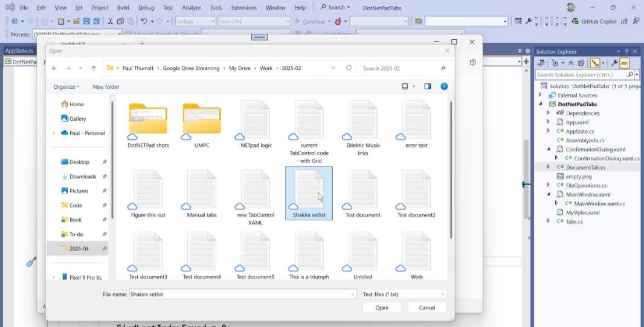Open the dialog help question-mark icon
The height and width of the screenshot is (327, 644).
pyautogui.click(x=444, y=86)
